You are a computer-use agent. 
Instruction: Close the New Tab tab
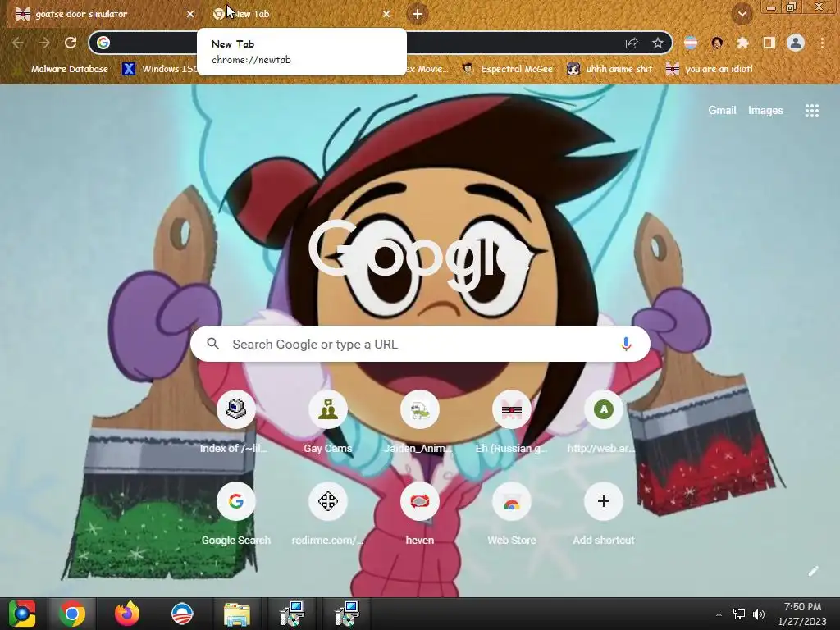coord(386,14)
